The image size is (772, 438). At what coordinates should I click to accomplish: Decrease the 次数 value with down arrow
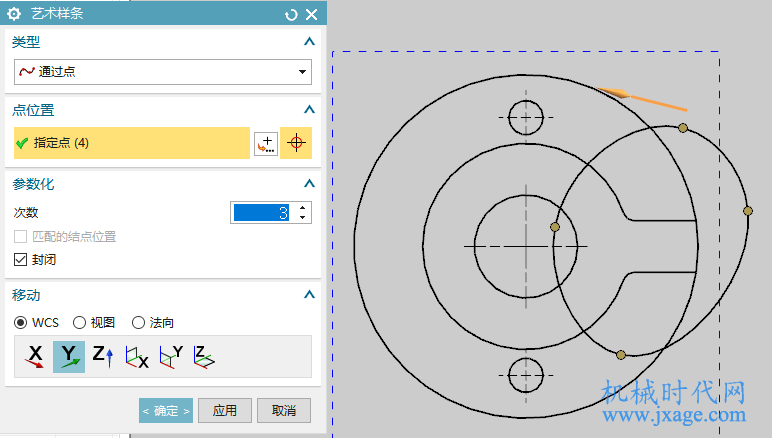303,218
